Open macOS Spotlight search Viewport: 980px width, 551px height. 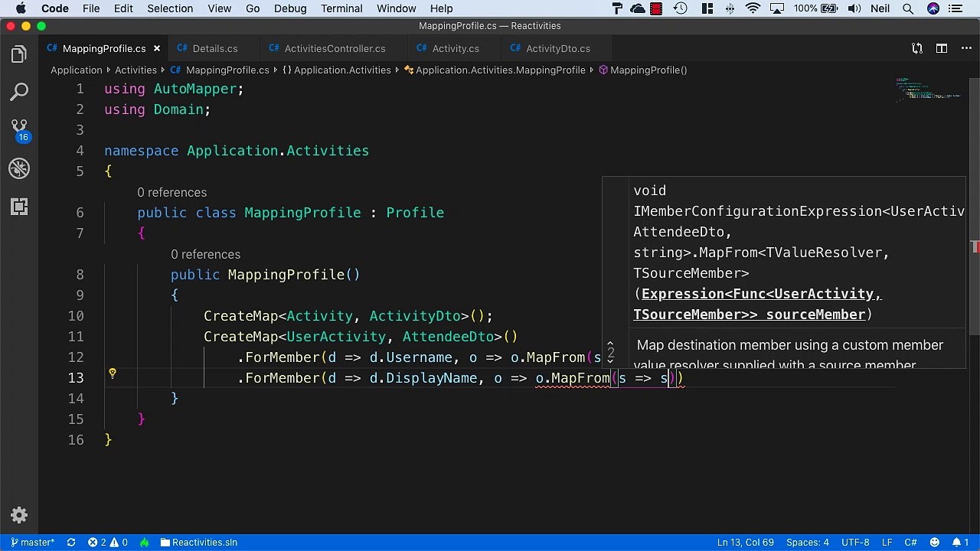tap(908, 8)
